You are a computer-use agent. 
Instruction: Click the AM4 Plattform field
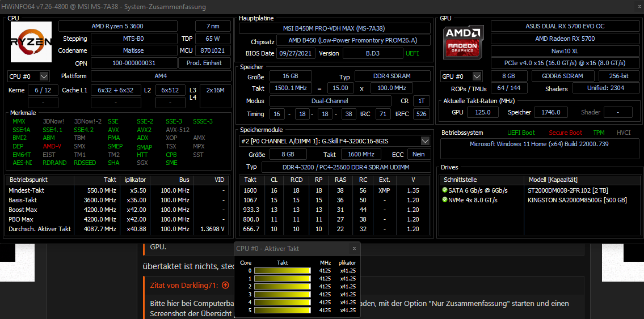point(160,76)
